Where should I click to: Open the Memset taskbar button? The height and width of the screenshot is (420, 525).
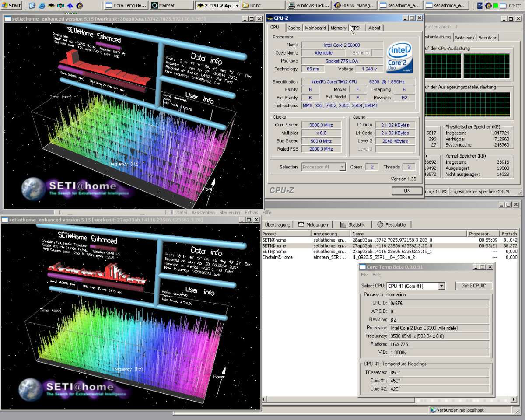(x=171, y=6)
